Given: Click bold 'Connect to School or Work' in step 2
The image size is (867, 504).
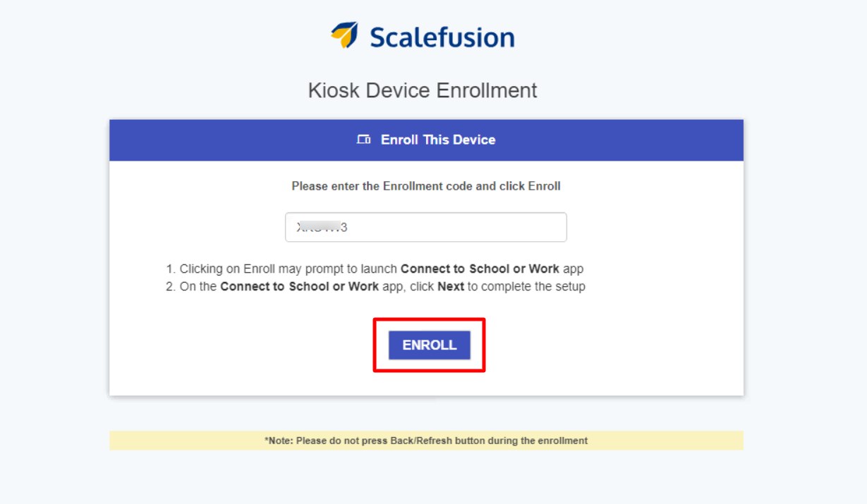Looking at the screenshot, I should 300,287.
